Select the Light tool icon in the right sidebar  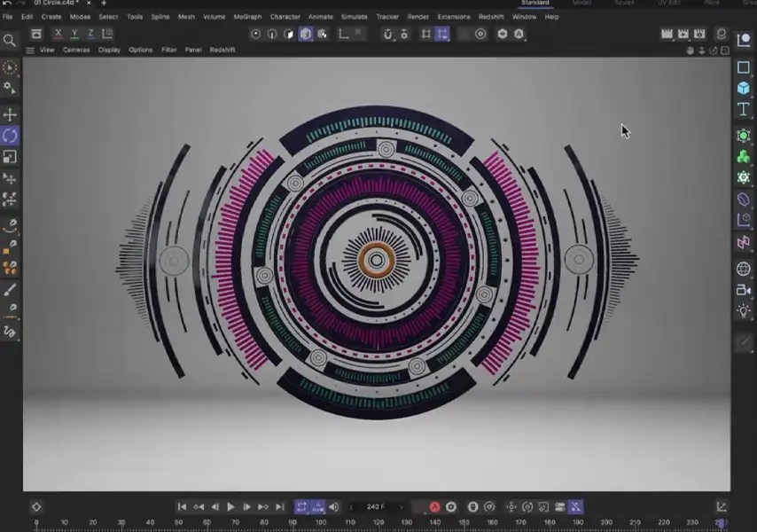[744, 311]
